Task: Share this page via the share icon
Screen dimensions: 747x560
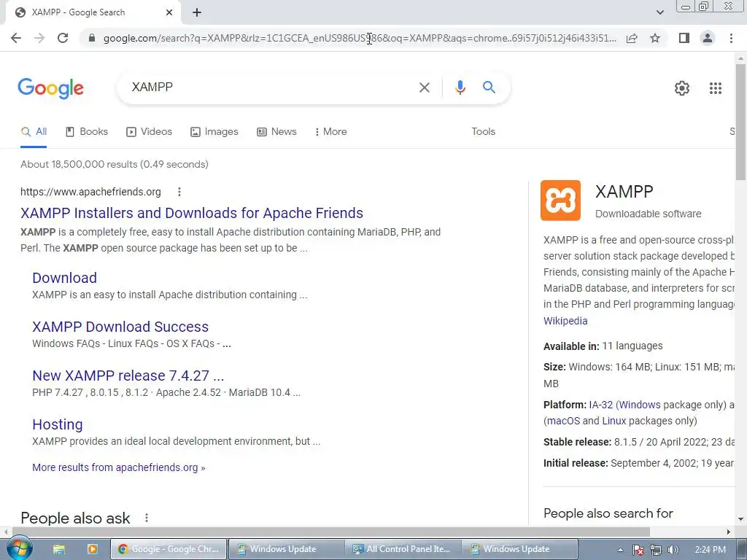Action: click(632, 38)
